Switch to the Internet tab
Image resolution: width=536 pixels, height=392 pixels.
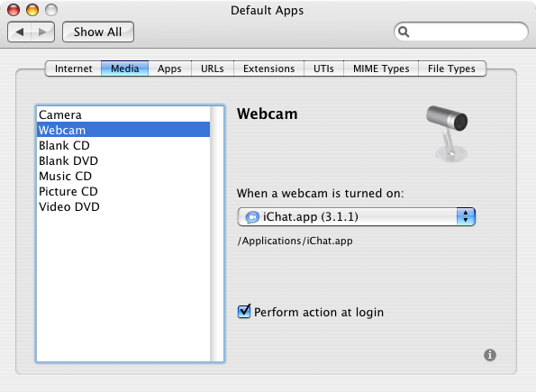pyautogui.click(x=73, y=68)
